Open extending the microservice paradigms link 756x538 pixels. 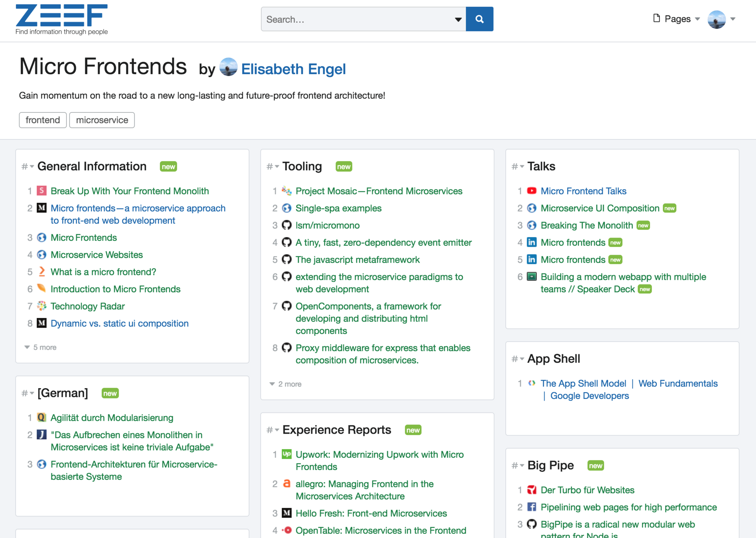click(379, 283)
